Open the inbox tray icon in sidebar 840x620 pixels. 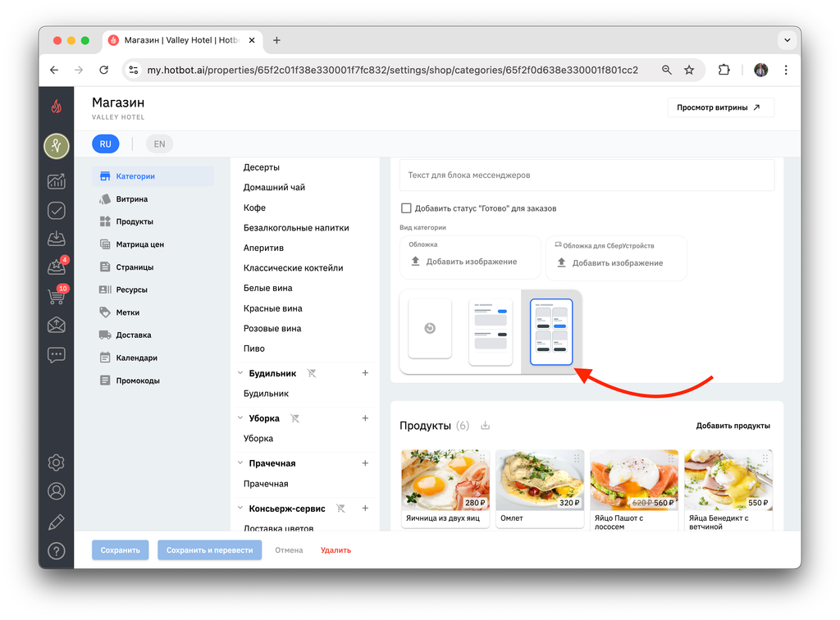[57, 238]
